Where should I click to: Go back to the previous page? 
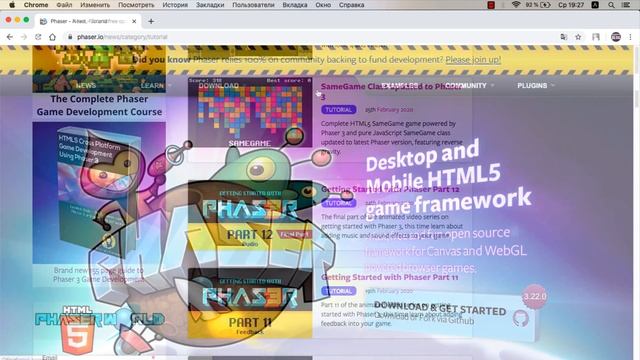tap(10, 37)
